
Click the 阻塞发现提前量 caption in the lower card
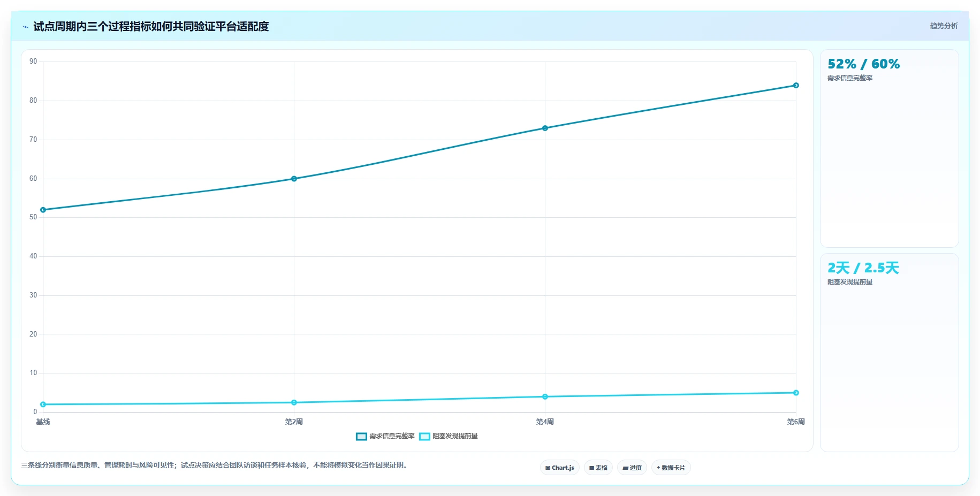(850, 282)
